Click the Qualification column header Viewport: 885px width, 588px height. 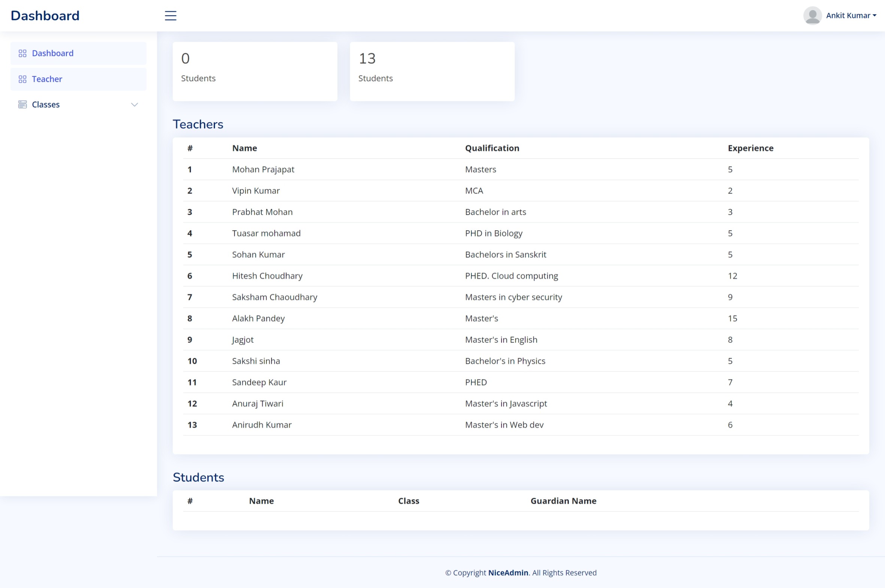[x=492, y=148]
